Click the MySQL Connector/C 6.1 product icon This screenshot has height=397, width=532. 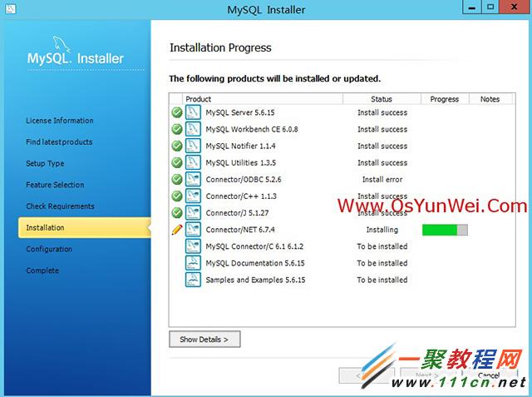pyautogui.click(x=193, y=246)
